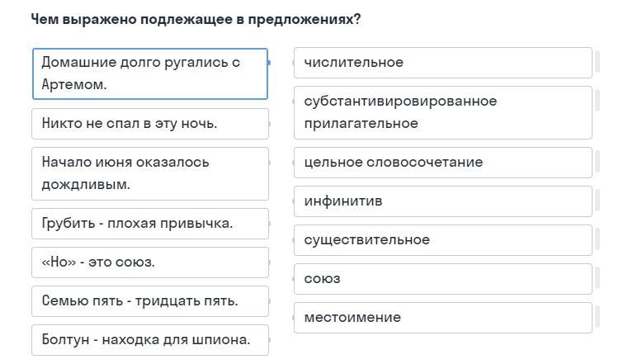
Task: Click the 'цельное словосочетание' answer box
Action: click(443, 163)
